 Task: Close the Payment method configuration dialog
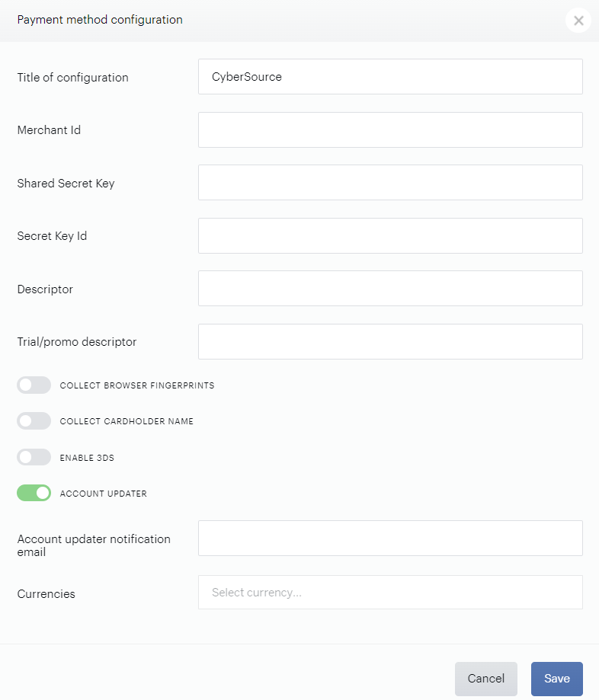pyautogui.click(x=578, y=21)
